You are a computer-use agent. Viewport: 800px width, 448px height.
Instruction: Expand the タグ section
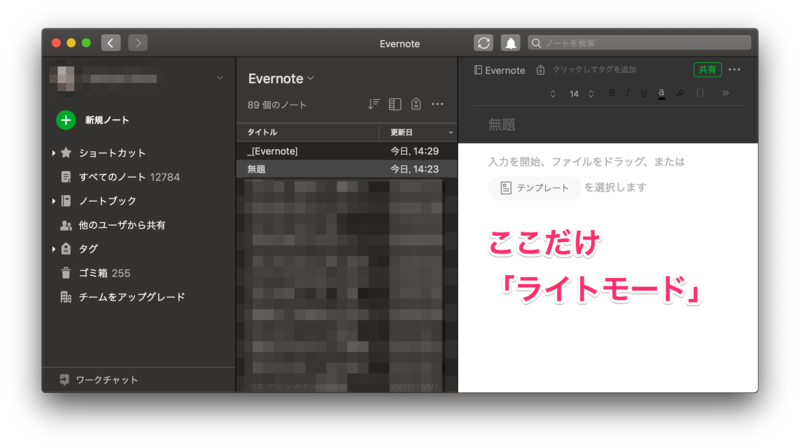(x=53, y=248)
